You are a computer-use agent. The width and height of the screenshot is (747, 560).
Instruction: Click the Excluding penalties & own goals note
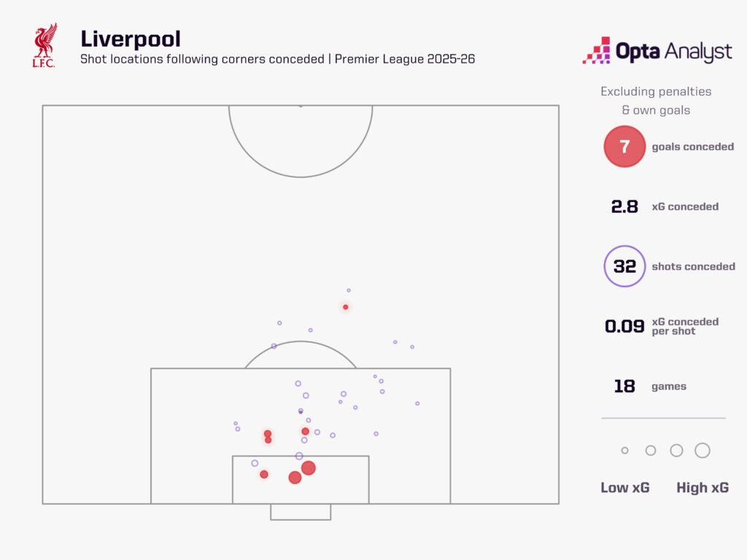click(656, 101)
